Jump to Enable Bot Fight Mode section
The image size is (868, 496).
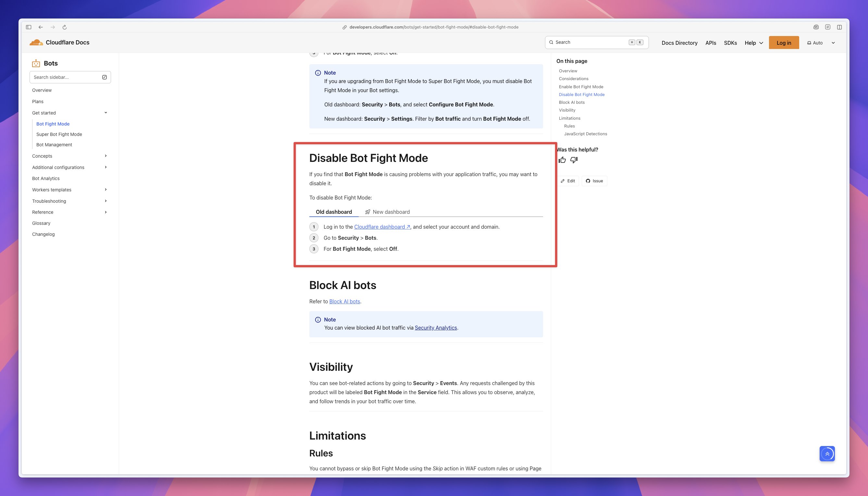581,87
